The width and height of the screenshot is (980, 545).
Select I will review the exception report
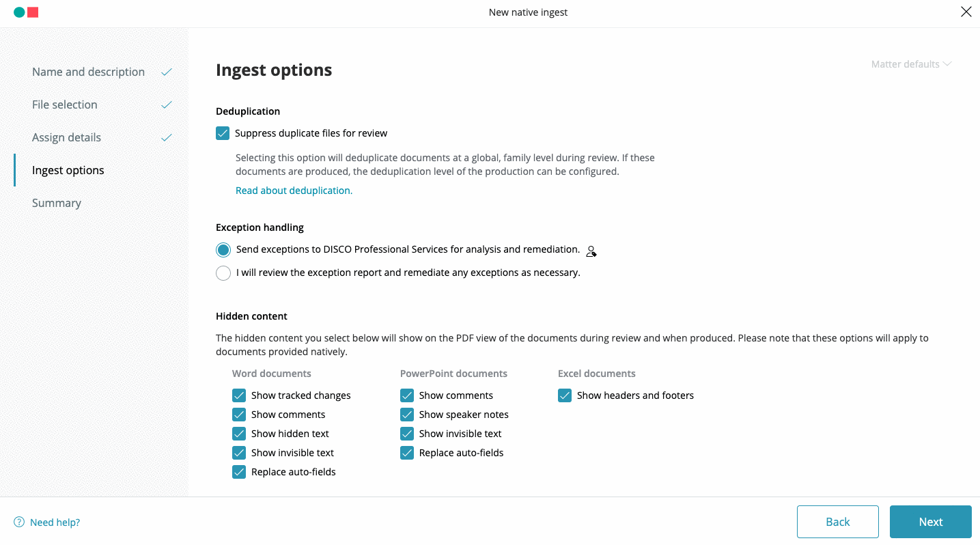(x=223, y=273)
